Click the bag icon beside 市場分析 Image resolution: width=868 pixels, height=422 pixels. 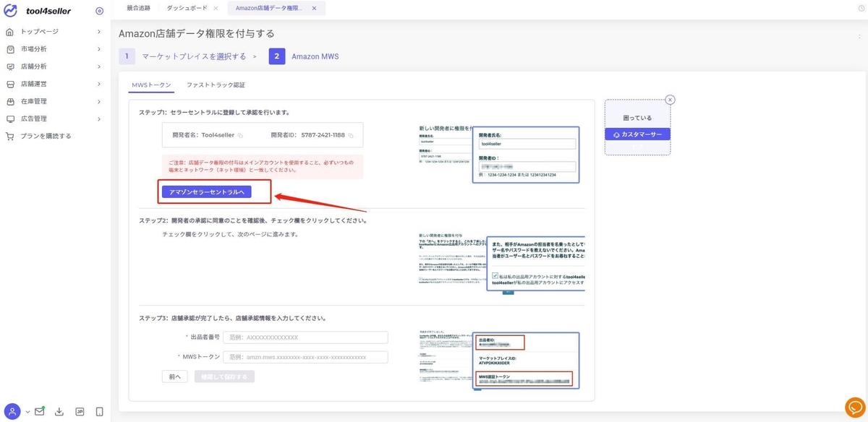(10, 49)
